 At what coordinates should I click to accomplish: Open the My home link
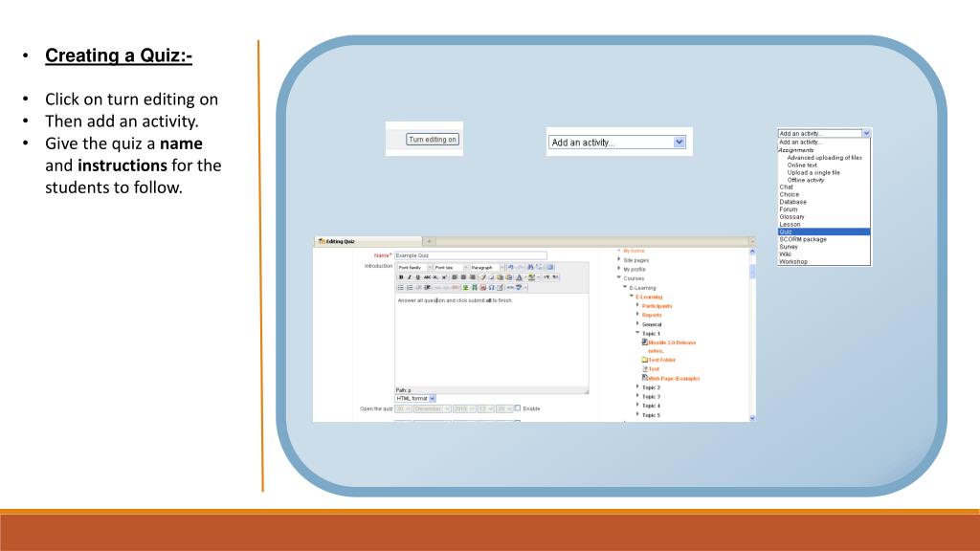pyautogui.click(x=634, y=252)
